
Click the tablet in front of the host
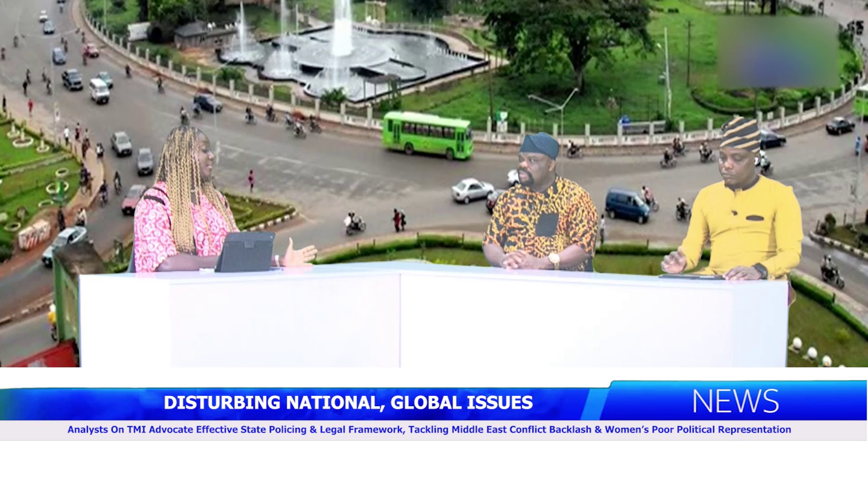tap(245, 252)
